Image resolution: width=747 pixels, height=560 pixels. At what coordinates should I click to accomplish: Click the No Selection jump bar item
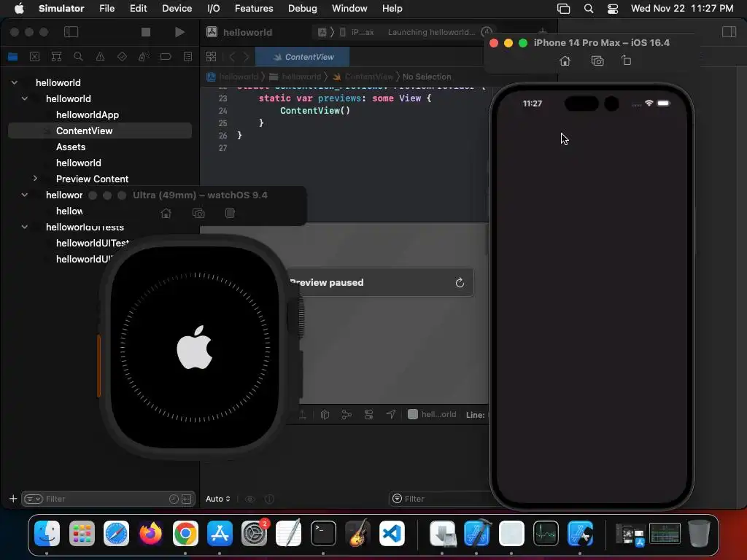coord(427,77)
